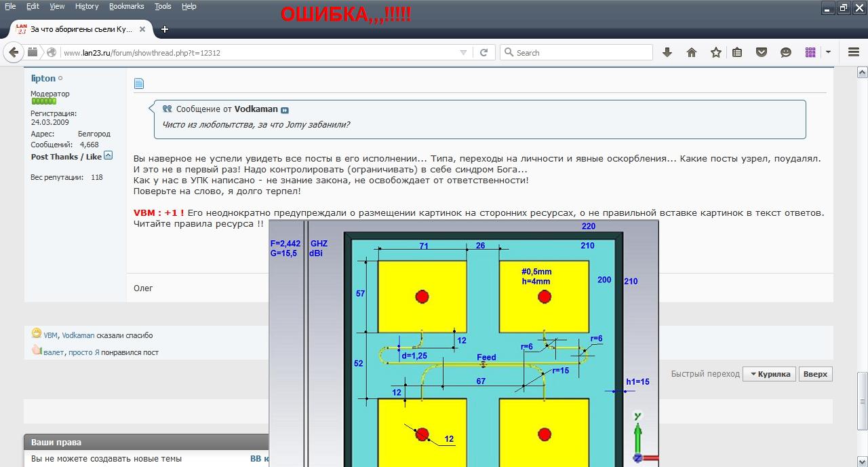This screenshot has width=868, height=467.
Task: Open the History menu
Action: coord(87,6)
